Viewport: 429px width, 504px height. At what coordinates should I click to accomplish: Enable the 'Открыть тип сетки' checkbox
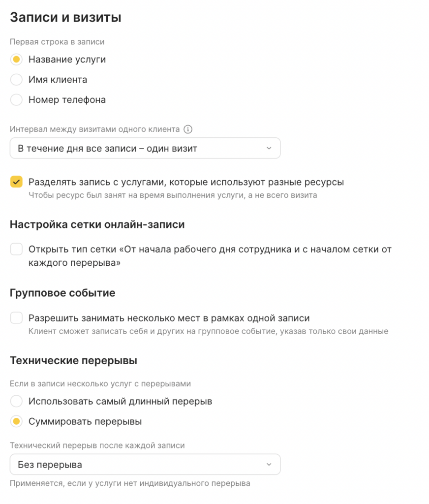17,250
